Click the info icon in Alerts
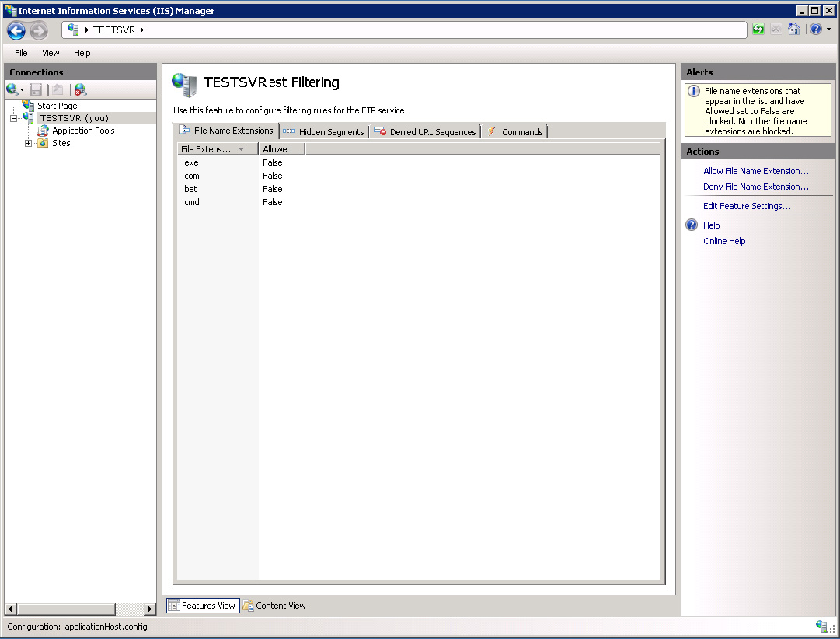 coord(694,91)
